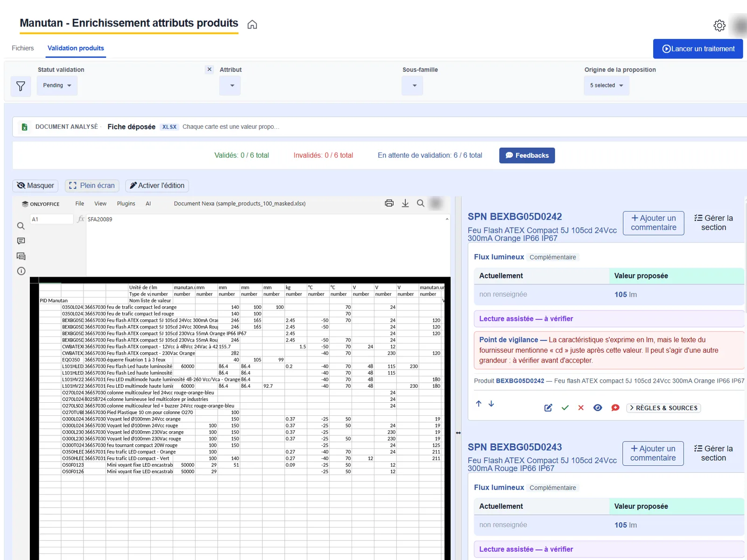Click the eye icon on BEXBG05D0242 card
This screenshot has height=560, width=747.
(598, 408)
